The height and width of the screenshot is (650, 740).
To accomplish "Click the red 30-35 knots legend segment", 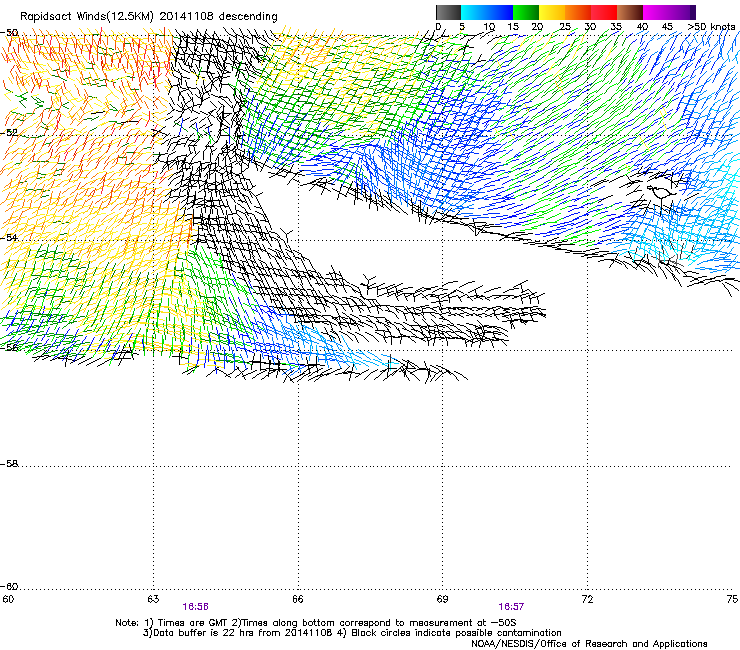I will [604, 12].
